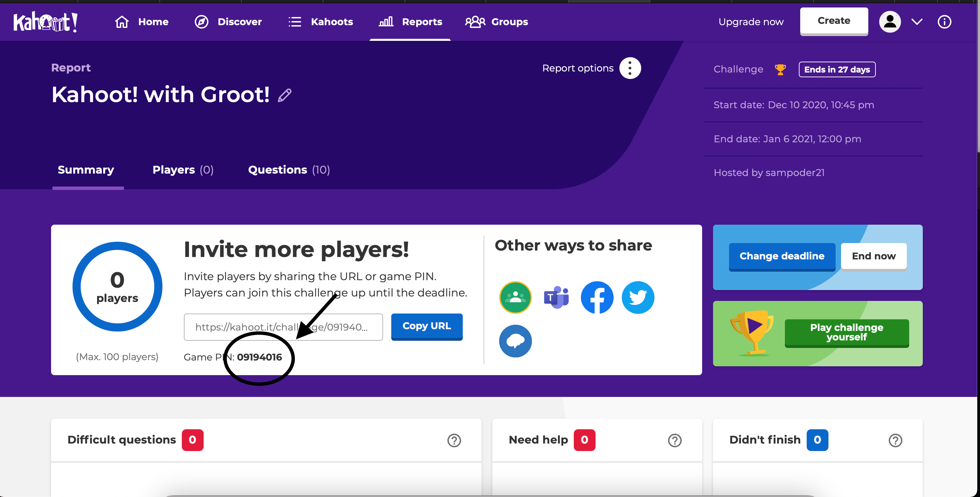Screen dimensions: 980x497
Task: Click the 'Didn't finish' heading
Action: (x=765, y=440)
